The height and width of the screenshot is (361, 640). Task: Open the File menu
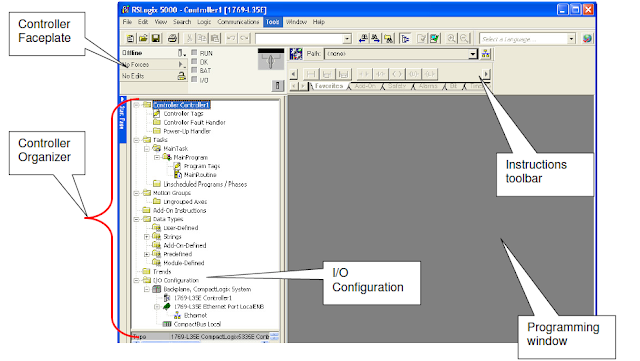point(127,22)
